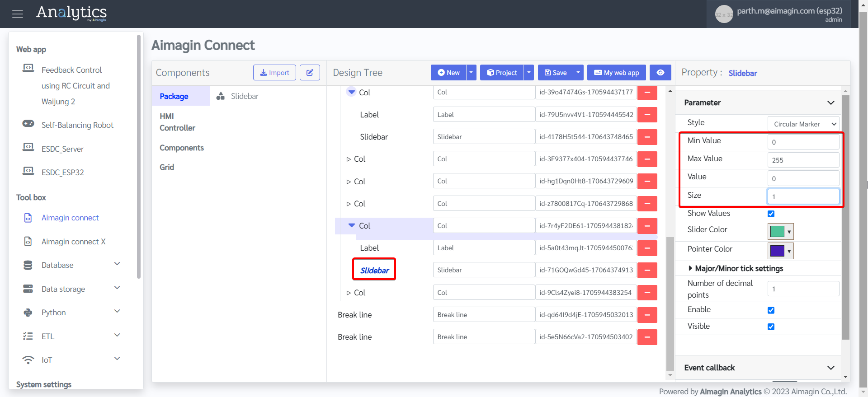
Task: Open the Project button dropdown arrow
Action: pos(528,73)
